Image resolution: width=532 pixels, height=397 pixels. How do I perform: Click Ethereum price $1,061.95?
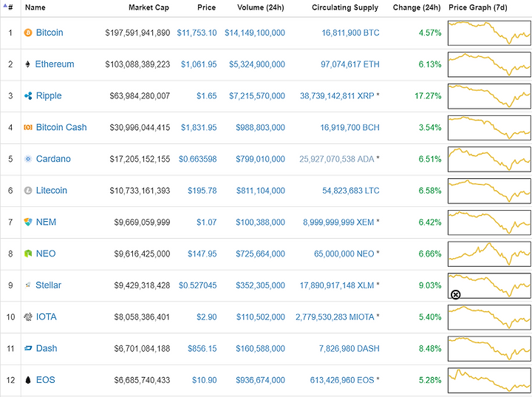[199, 64]
